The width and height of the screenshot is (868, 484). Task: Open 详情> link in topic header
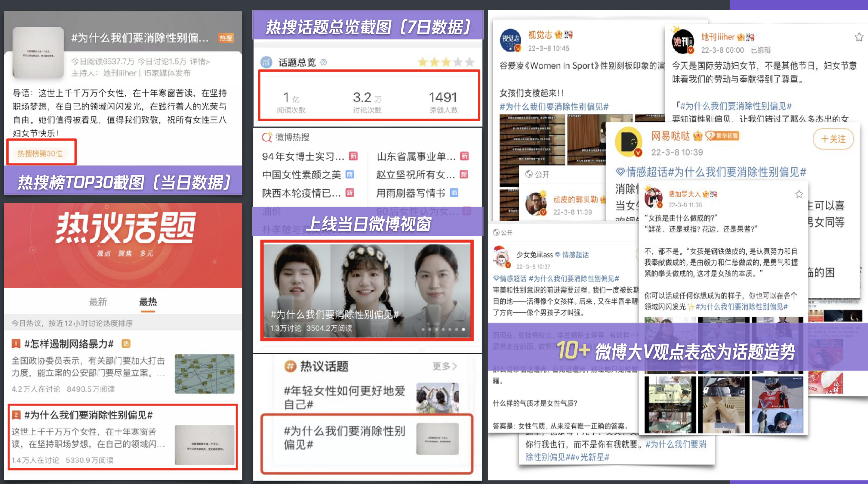coord(200,62)
